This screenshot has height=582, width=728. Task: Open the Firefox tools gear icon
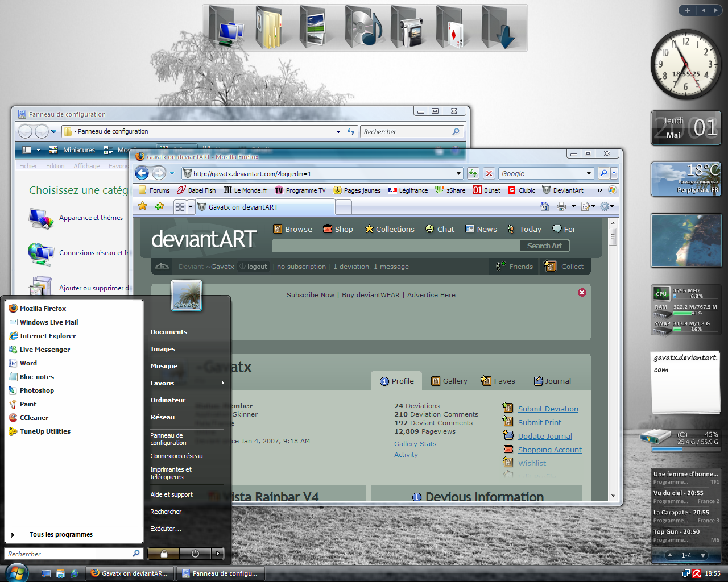(604, 206)
